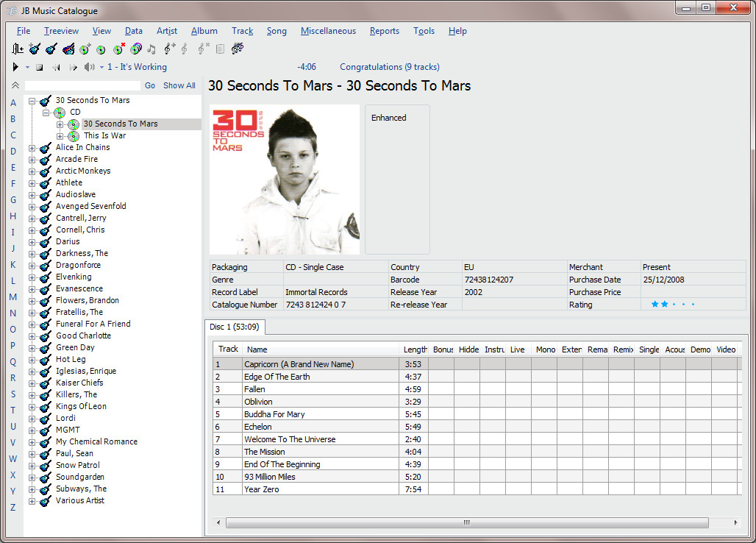Expand the Avenged Sevenfold tree node
This screenshot has height=543, width=756.
[x=32, y=207]
